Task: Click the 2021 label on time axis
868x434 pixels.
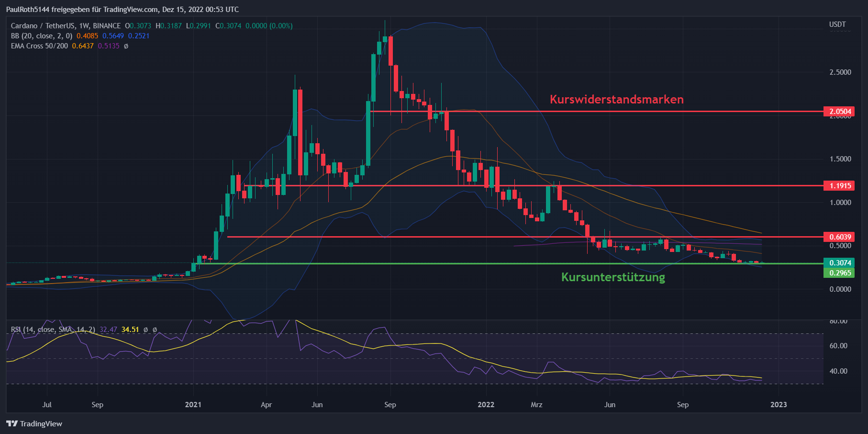Action: 193,405
